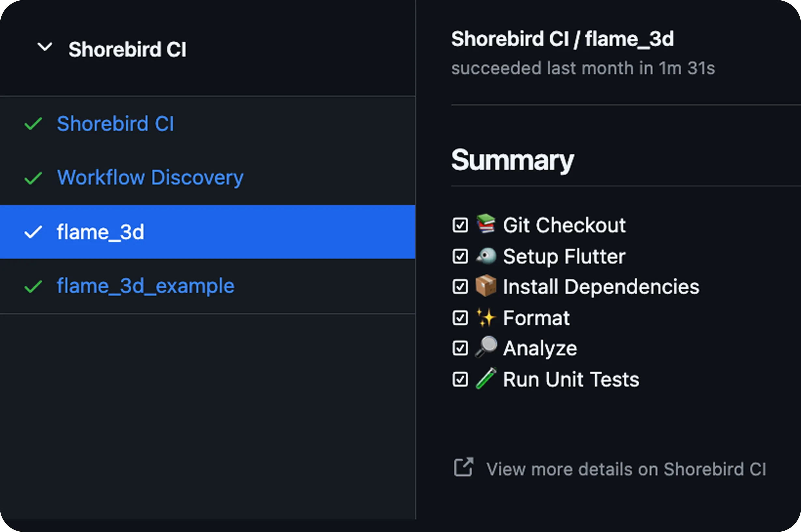The image size is (801, 532).
Task: Toggle the Setup Flutter checkbox
Action: point(460,256)
